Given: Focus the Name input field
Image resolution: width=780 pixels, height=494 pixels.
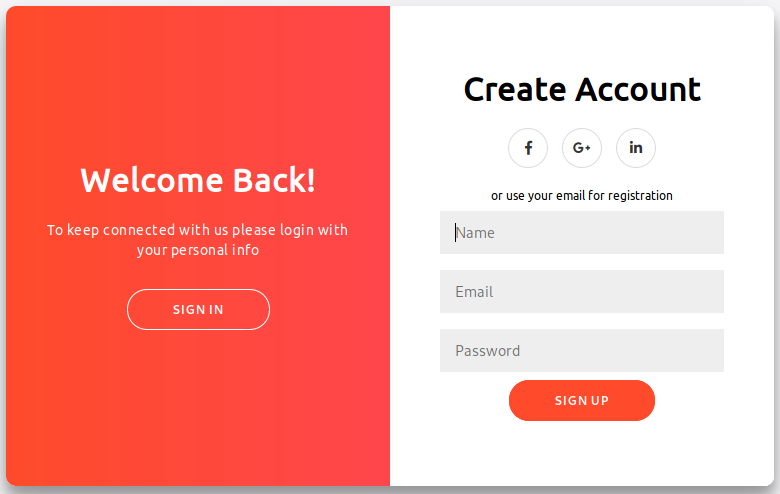Looking at the screenshot, I should (x=582, y=233).
